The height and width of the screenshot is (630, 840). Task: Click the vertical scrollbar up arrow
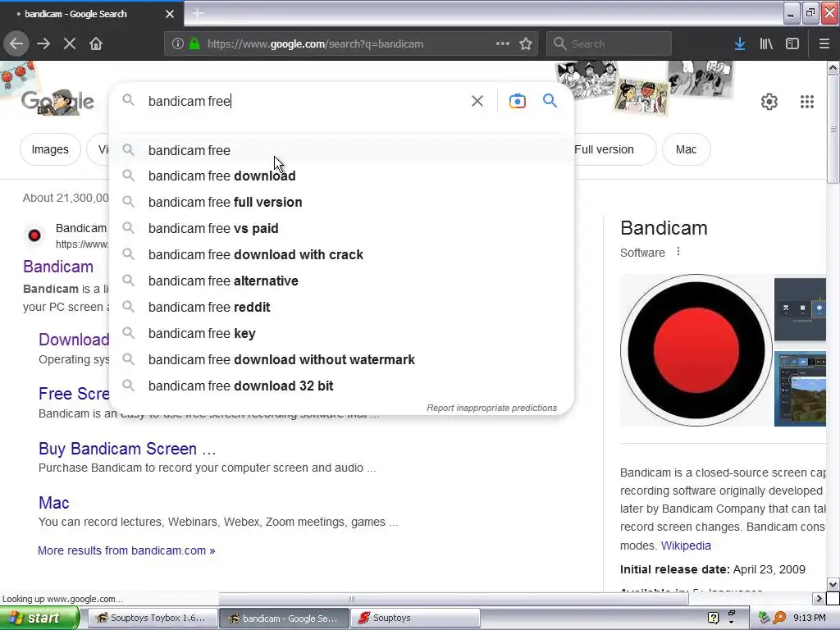(x=833, y=67)
